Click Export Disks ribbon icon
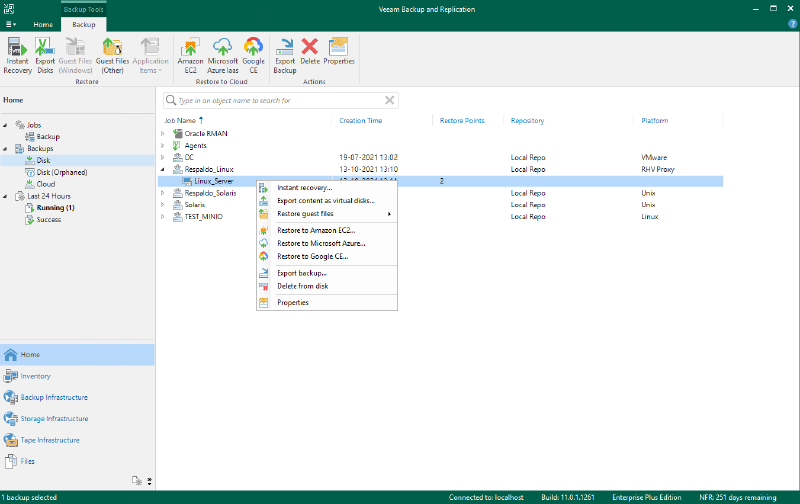800x504 pixels. (x=45, y=55)
